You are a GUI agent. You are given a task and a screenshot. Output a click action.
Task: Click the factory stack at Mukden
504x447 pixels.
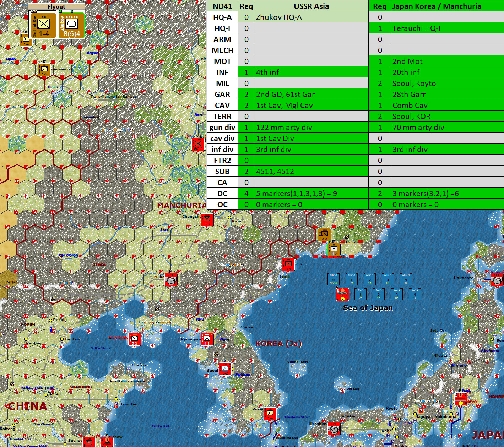click(171, 280)
